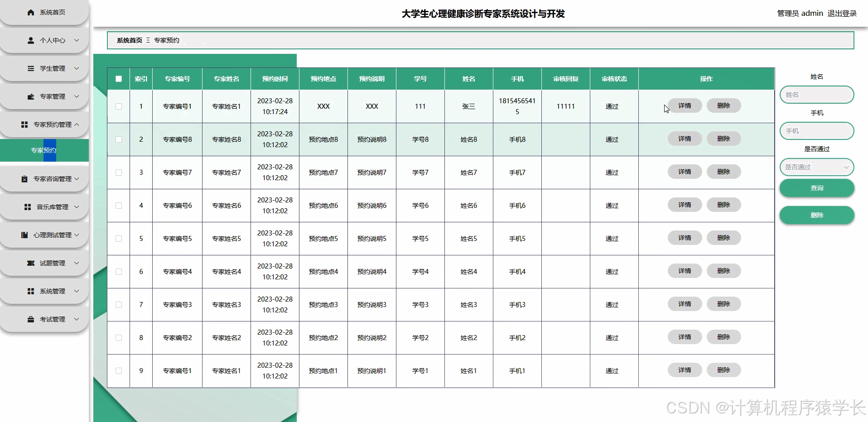Check the row 9 checkbox for 姓名1

point(119,371)
